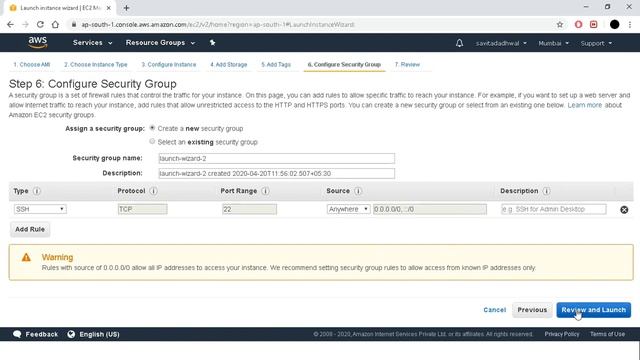Screen dimensions: 640x360
Task: Click the language globe icon
Action: point(71,334)
